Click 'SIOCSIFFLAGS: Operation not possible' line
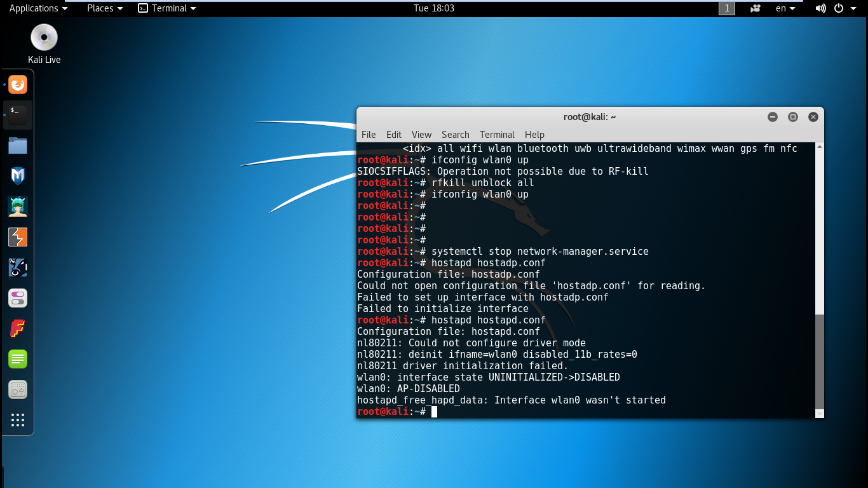 pos(503,172)
